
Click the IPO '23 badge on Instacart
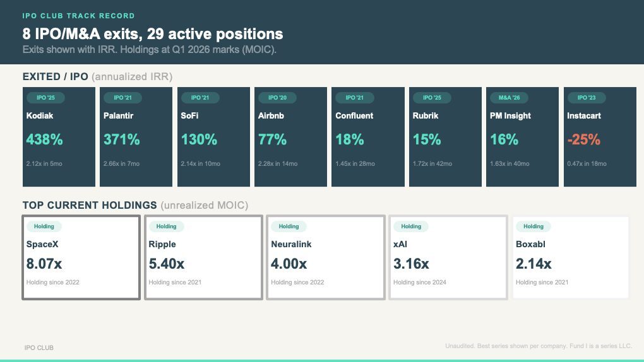[587, 98]
